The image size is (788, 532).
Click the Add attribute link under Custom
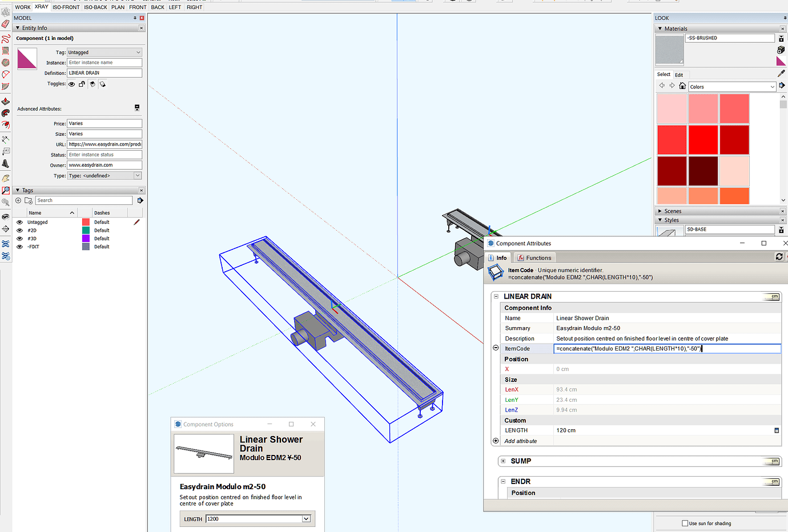(520, 441)
